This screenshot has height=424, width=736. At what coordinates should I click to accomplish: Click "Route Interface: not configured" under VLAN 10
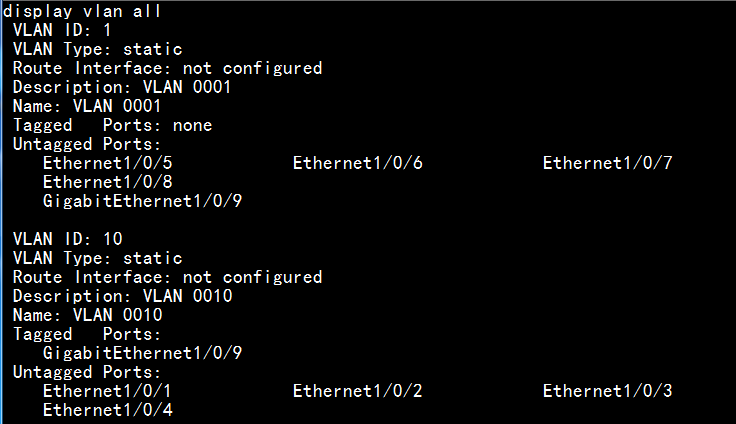click(x=167, y=277)
